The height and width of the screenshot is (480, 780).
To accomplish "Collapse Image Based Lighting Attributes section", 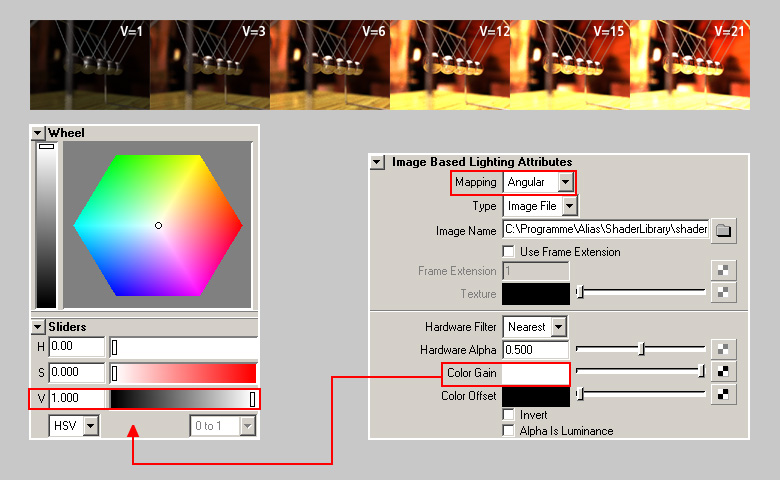I will coord(378,162).
